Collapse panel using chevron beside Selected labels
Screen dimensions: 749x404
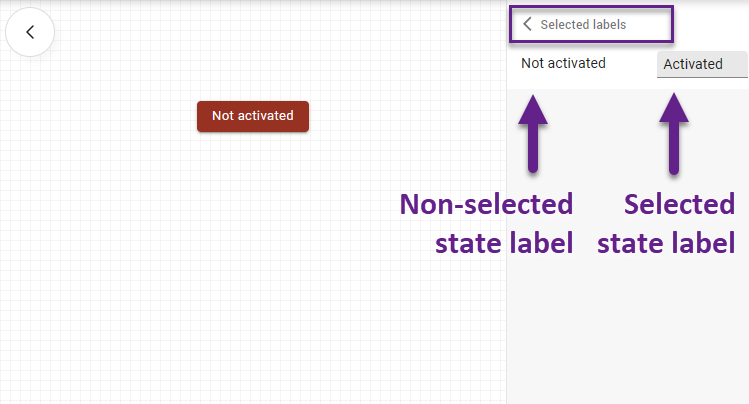coord(527,24)
